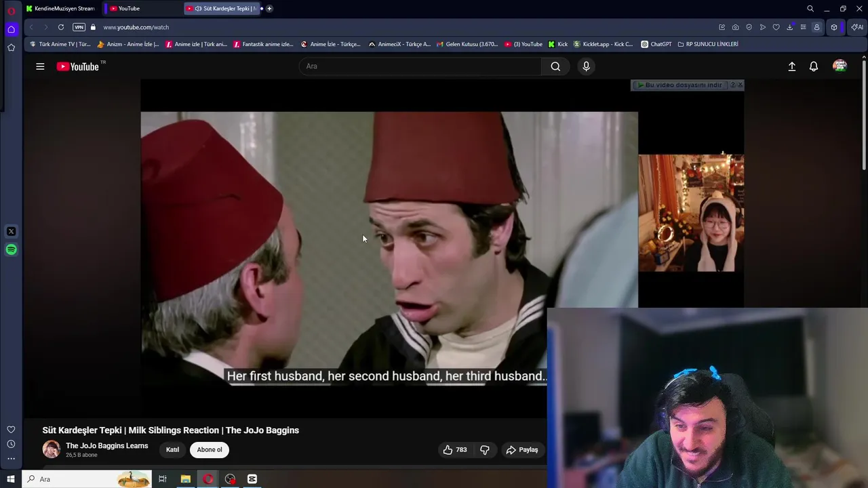868x488 pixels.
Task: Open Opera sidebar history clock icon
Action: [x=11, y=444]
